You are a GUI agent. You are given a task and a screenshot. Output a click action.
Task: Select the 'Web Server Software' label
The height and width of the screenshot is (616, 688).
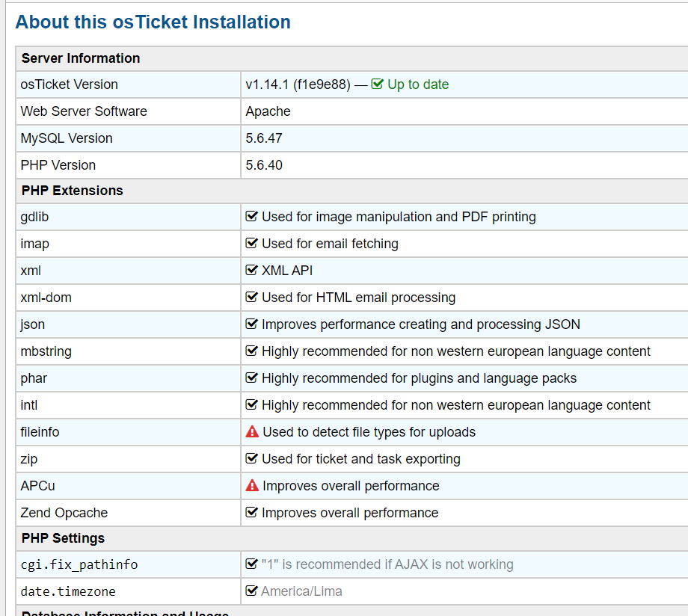(x=84, y=111)
